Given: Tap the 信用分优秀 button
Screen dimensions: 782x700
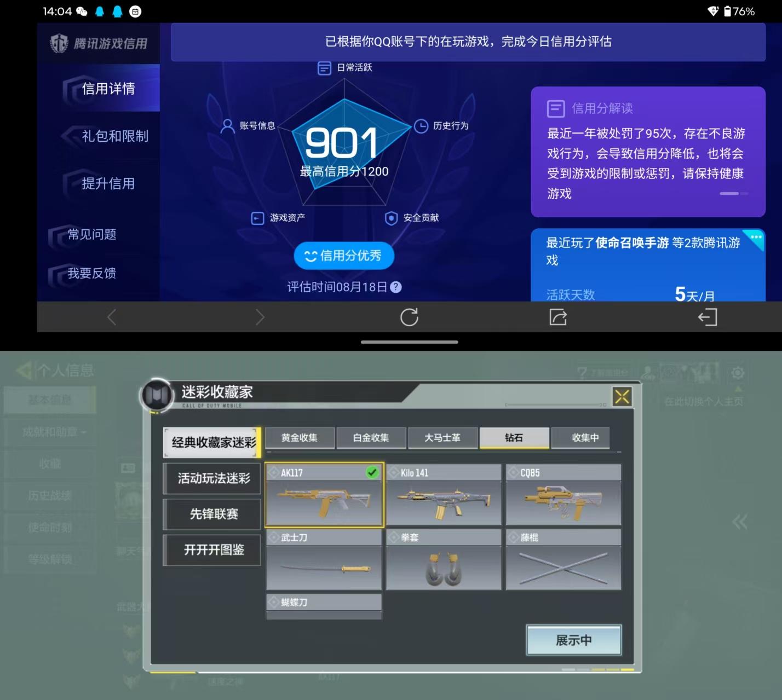Looking at the screenshot, I should click(x=344, y=256).
